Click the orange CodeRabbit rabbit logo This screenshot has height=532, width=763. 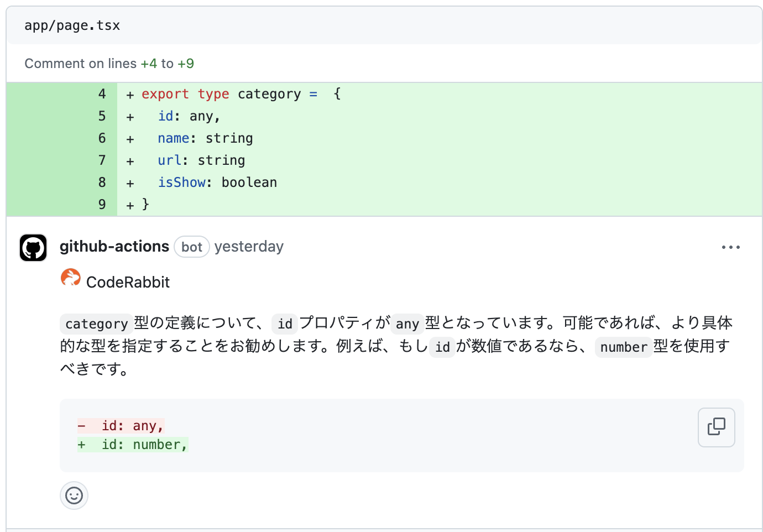(70, 278)
